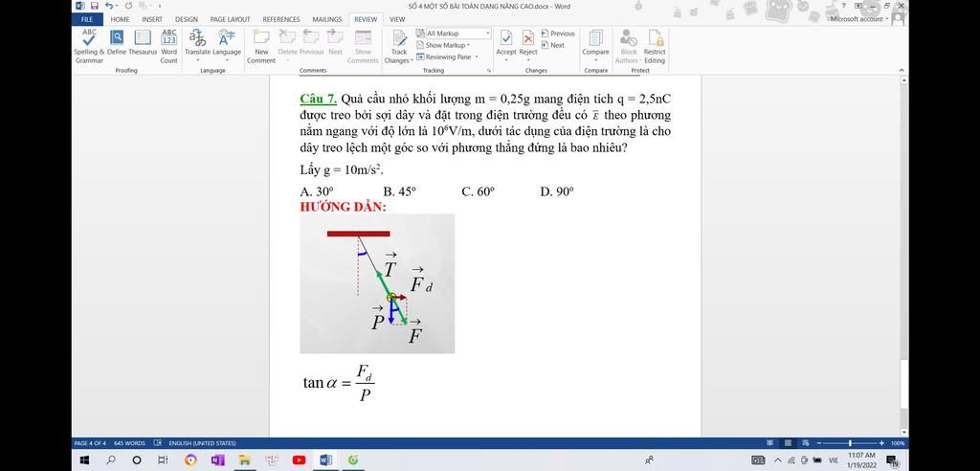Open the All Markup display dropdown
The height and width of the screenshot is (471, 980).
pos(453,34)
